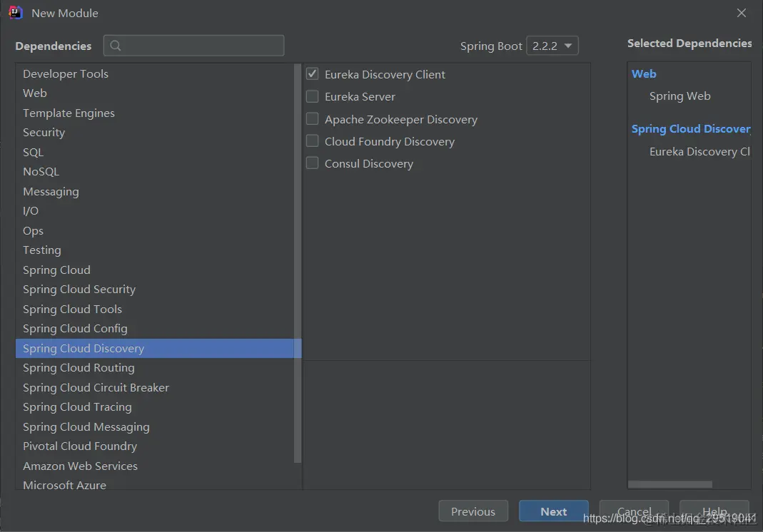Select the SQL category
The width and height of the screenshot is (763, 532).
(155, 152)
